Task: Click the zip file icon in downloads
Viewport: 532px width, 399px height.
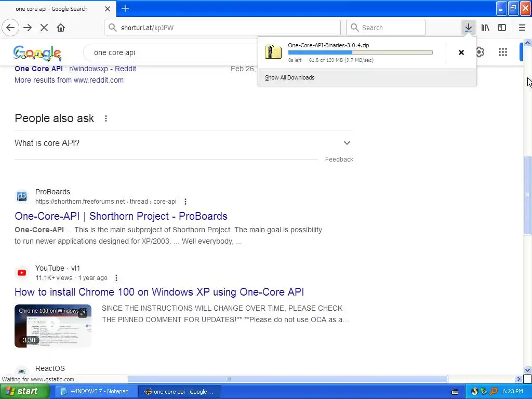Action: (x=273, y=52)
